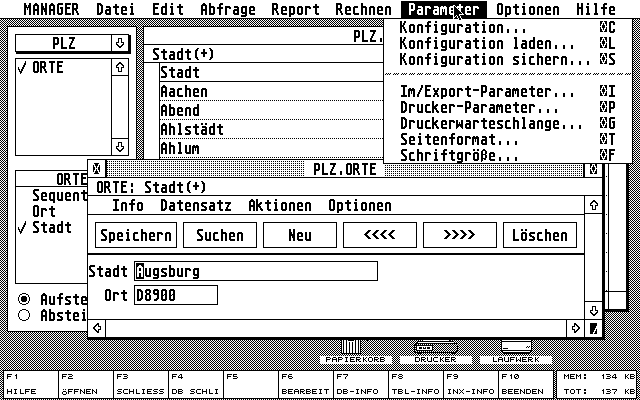
Task: Click the ORTE table list scroll up arrow
Action: (120, 67)
